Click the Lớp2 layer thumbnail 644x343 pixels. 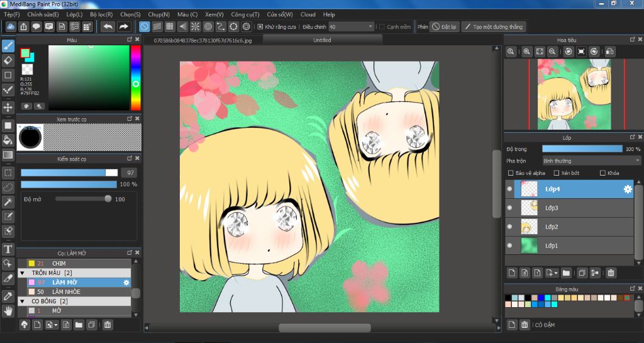click(529, 227)
